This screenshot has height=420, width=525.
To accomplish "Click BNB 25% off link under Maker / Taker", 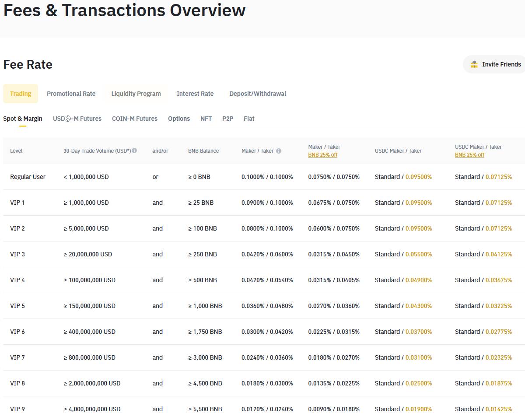I will coord(323,155).
